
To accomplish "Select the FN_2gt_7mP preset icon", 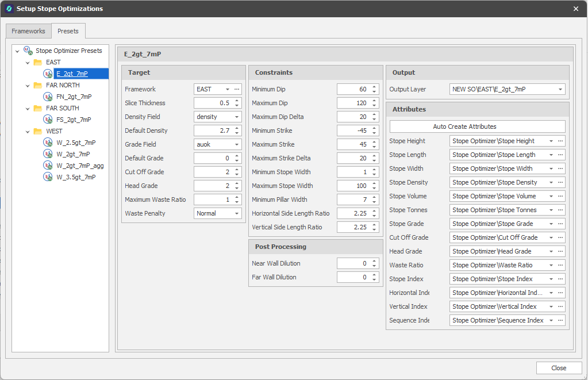I will click(48, 97).
